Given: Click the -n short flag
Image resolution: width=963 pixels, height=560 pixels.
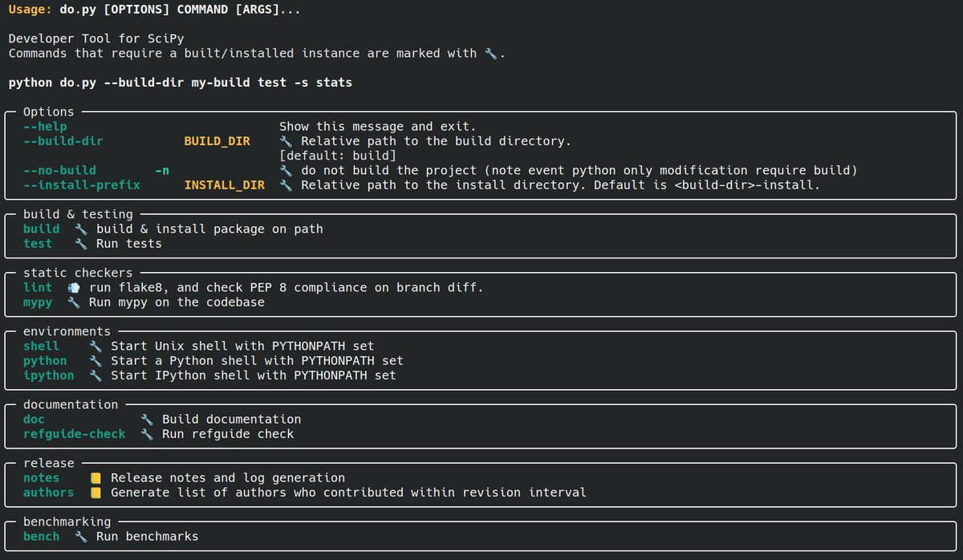Looking at the screenshot, I should coord(162,170).
